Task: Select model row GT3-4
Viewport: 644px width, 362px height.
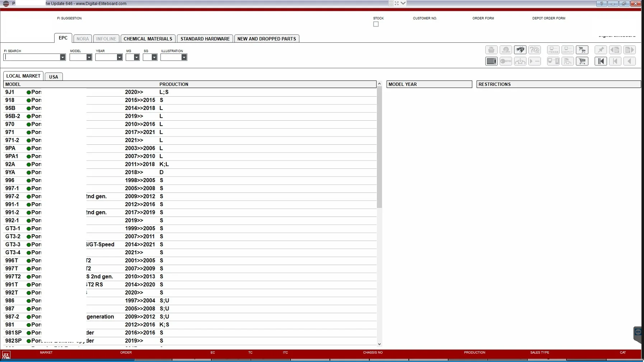Action: pyautogui.click(x=190, y=252)
